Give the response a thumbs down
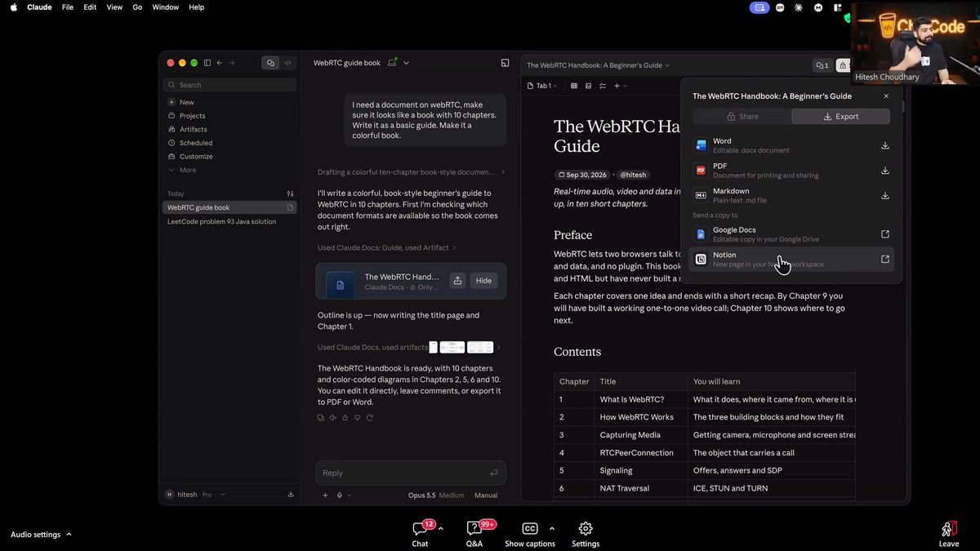 tap(358, 418)
